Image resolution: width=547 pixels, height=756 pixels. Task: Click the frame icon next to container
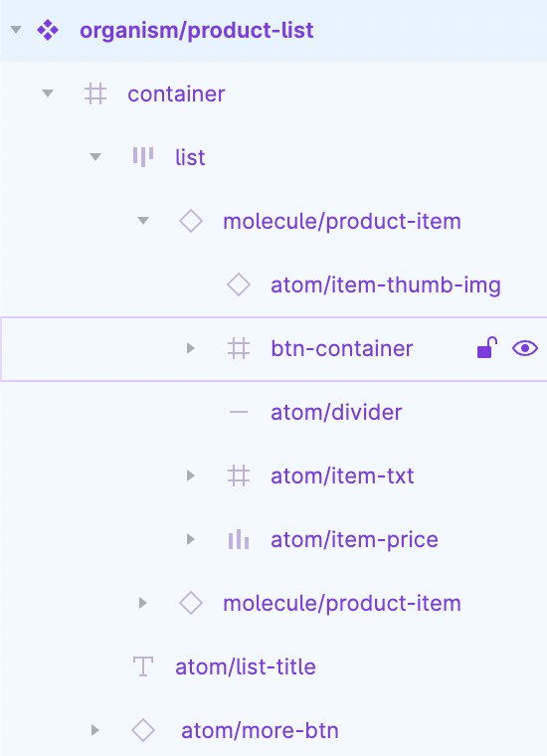(x=94, y=94)
